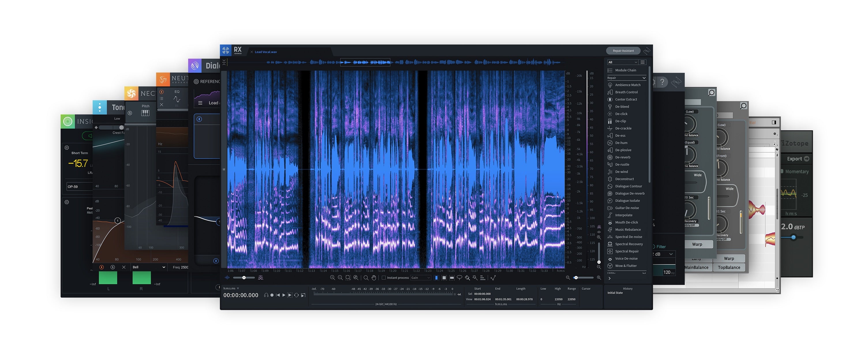868x345 pixels.
Task: Enable the Instant process checkbox
Action: [384, 278]
